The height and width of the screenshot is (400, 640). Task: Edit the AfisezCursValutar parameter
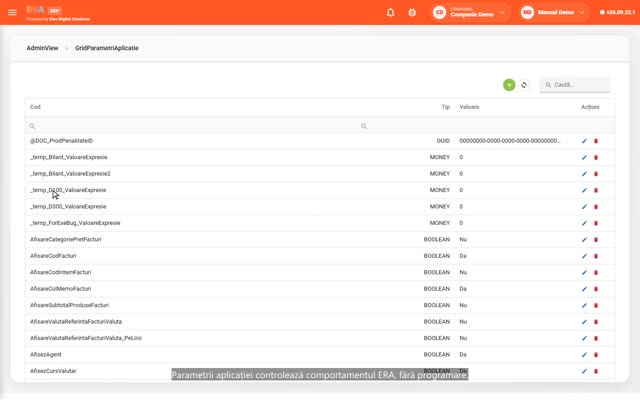tap(584, 371)
